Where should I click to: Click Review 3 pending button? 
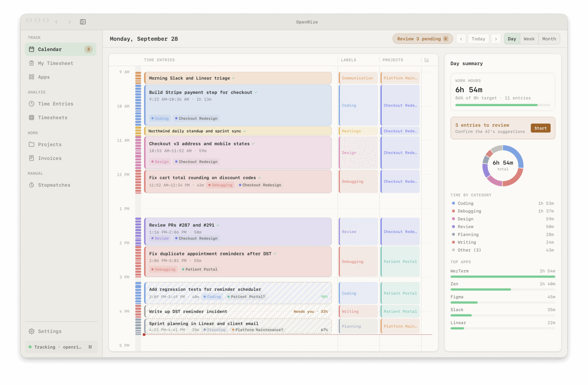[x=423, y=39]
